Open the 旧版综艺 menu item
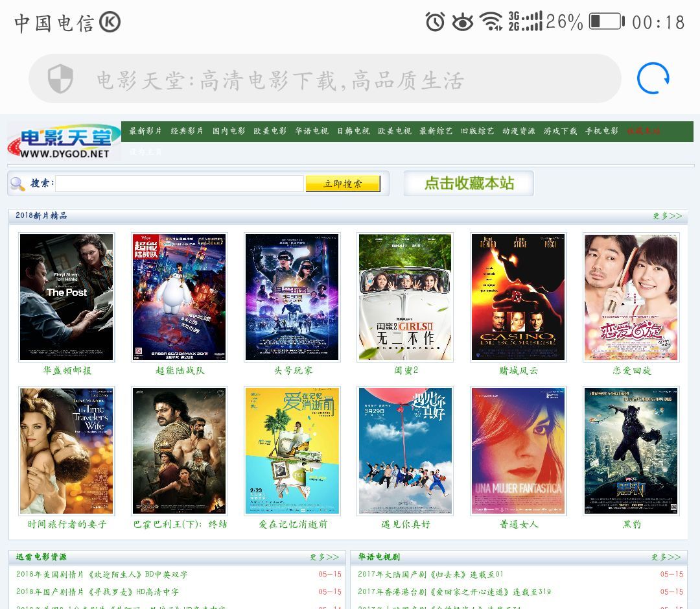 tap(477, 131)
